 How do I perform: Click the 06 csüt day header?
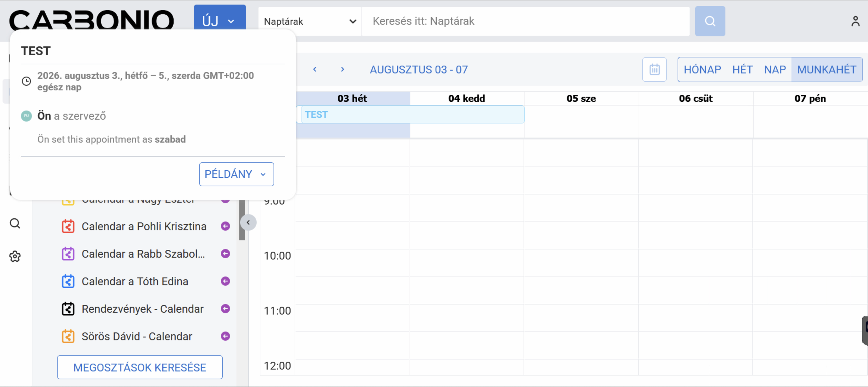[696, 98]
